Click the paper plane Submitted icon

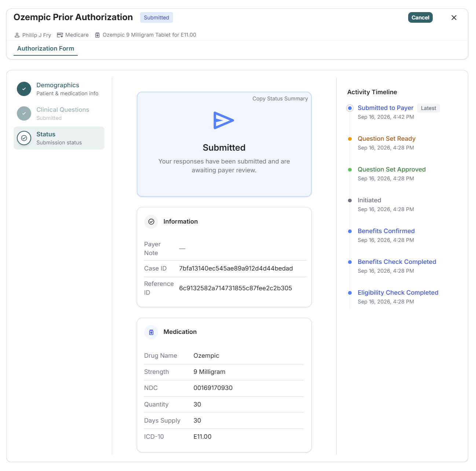pos(224,120)
